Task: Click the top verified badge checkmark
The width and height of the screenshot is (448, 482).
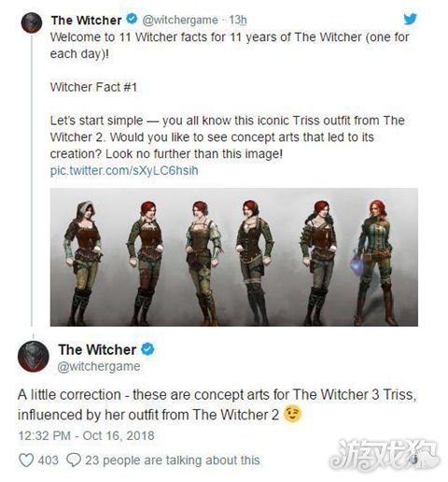Action: point(132,19)
